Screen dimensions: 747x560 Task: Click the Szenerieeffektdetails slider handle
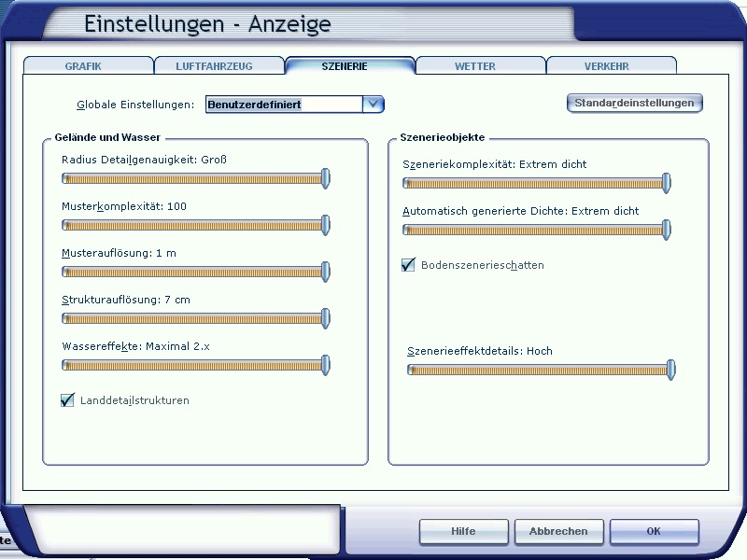coord(669,370)
